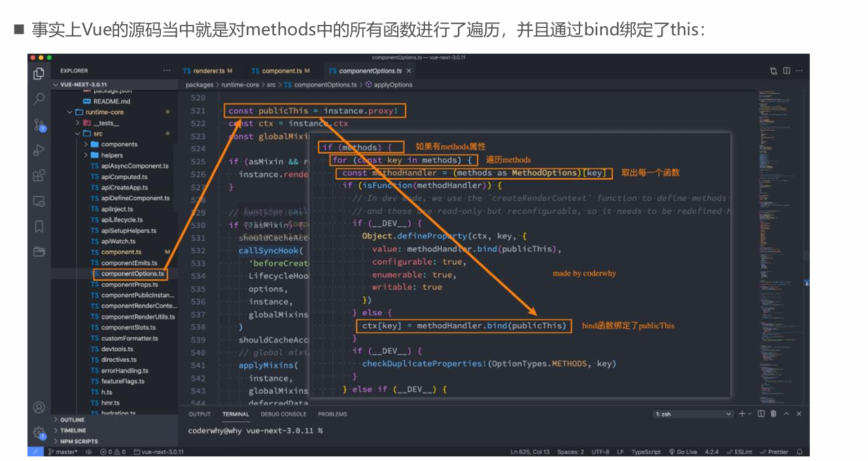Click the ESLint status bar item

pos(740,452)
